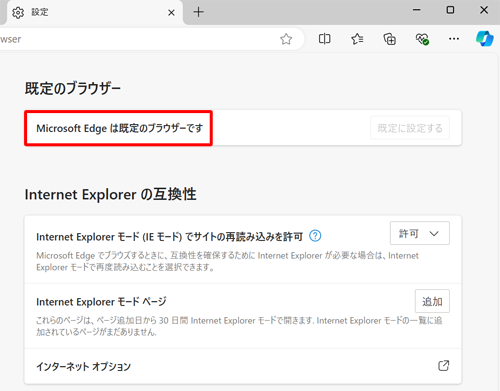Click the 既定に設定する button
This screenshot has height=391, width=500.
click(x=410, y=128)
